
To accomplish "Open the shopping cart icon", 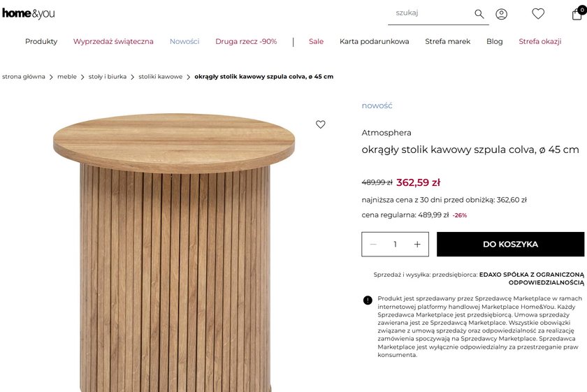I will point(577,14).
